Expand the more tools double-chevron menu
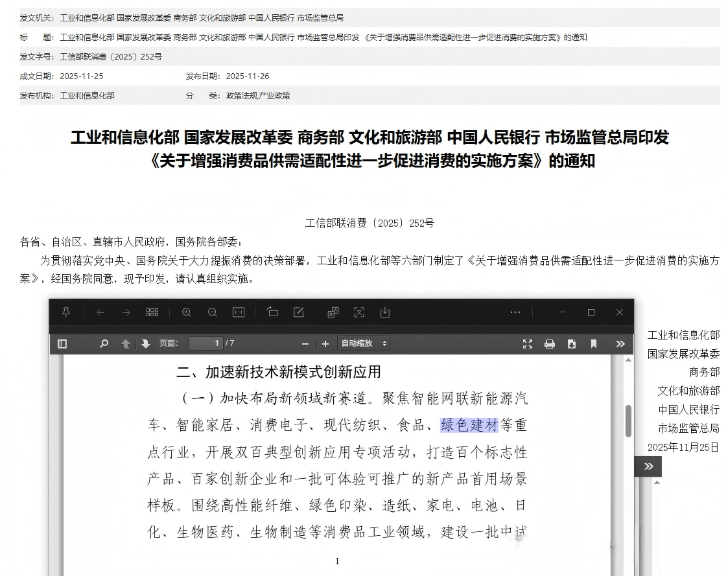 pos(620,344)
